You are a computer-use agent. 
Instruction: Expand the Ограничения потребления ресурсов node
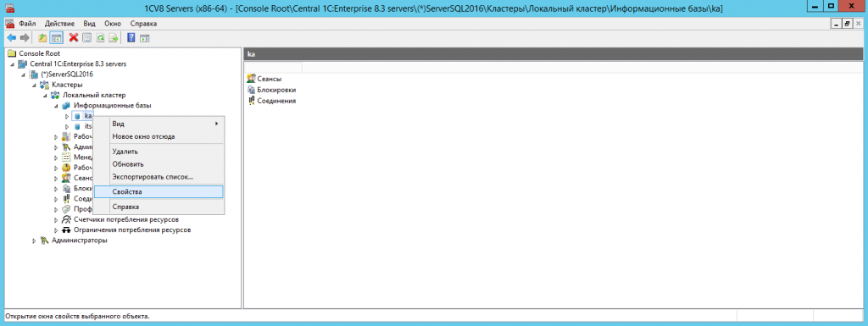[56, 229]
